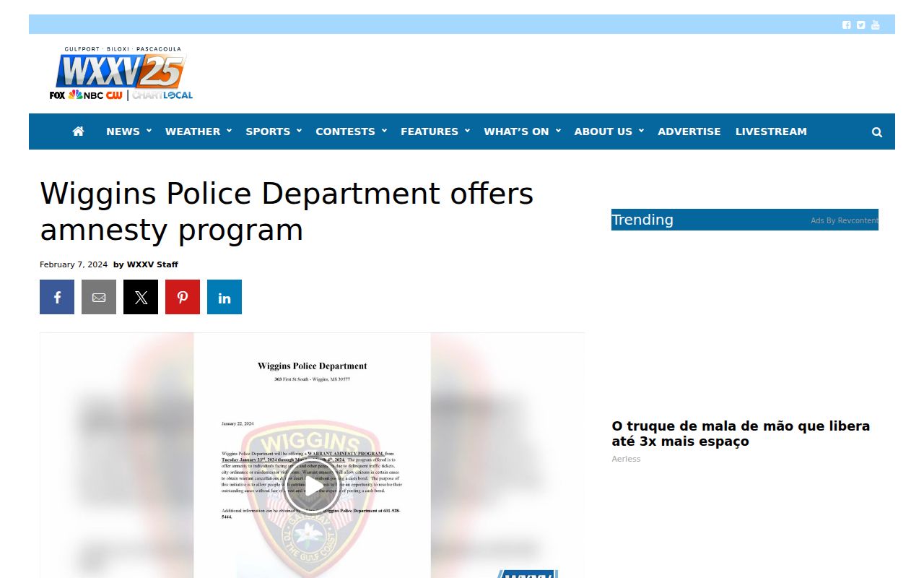Viewport: 924px width, 578px height.
Task: Open the Twitter icon in top bar
Action: (x=861, y=25)
